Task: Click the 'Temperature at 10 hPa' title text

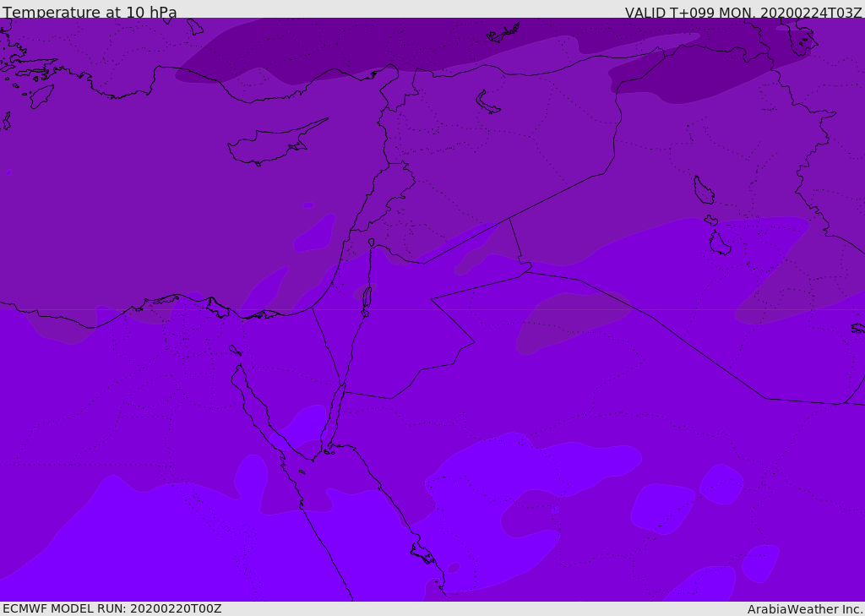Action: coord(90,12)
